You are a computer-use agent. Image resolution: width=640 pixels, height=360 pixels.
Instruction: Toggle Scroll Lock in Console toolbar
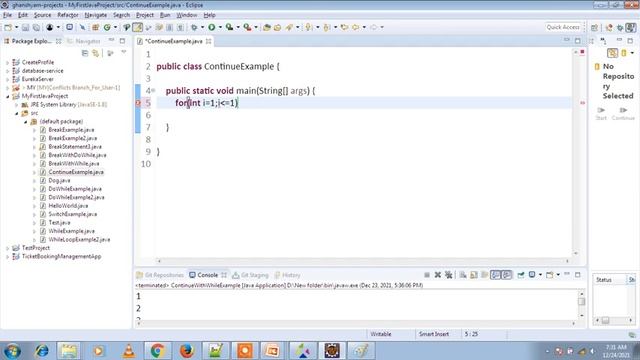click(x=473, y=275)
